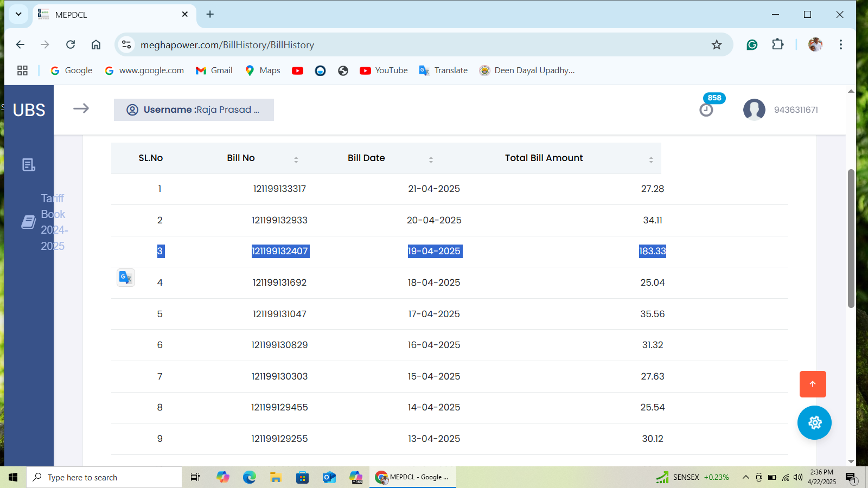
Task: Open the YouTube text bookmark
Action: click(x=384, y=70)
